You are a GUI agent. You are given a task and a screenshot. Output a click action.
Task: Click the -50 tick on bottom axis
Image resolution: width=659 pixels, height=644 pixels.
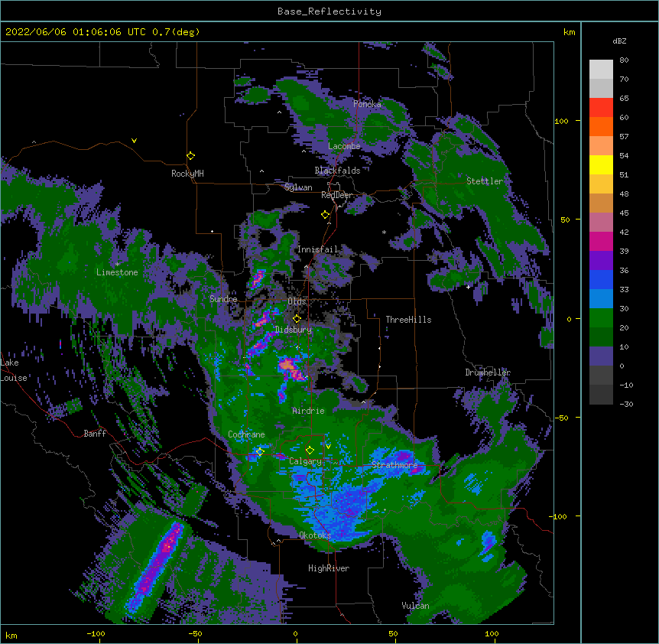pos(195,633)
